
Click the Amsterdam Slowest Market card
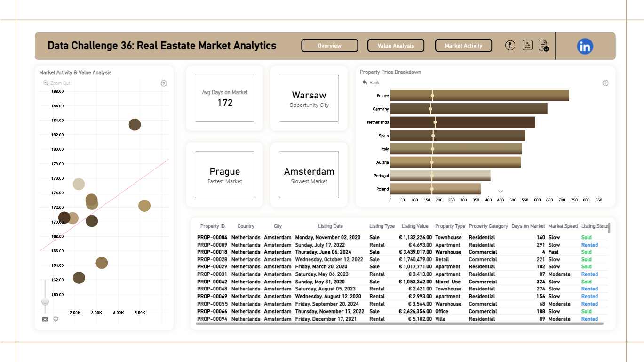(x=309, y=175)
